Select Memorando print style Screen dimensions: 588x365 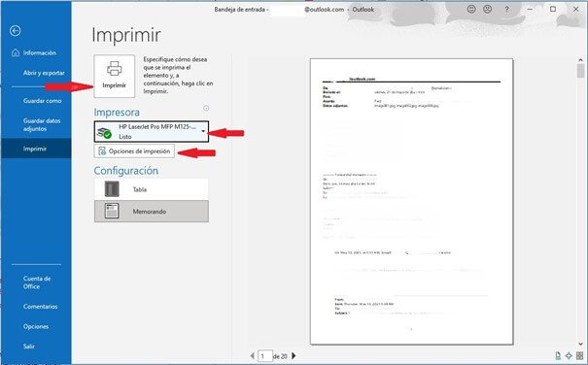pos(152,211)
